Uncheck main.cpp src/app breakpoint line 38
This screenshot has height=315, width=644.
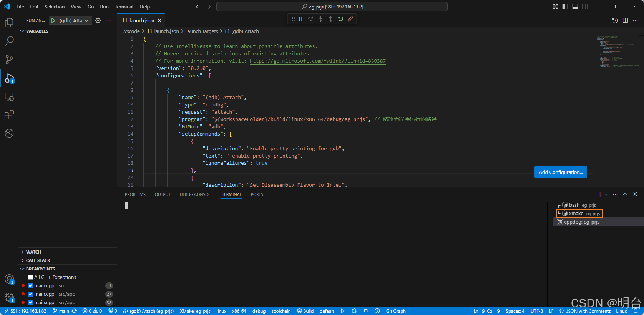tap(31, 303)
